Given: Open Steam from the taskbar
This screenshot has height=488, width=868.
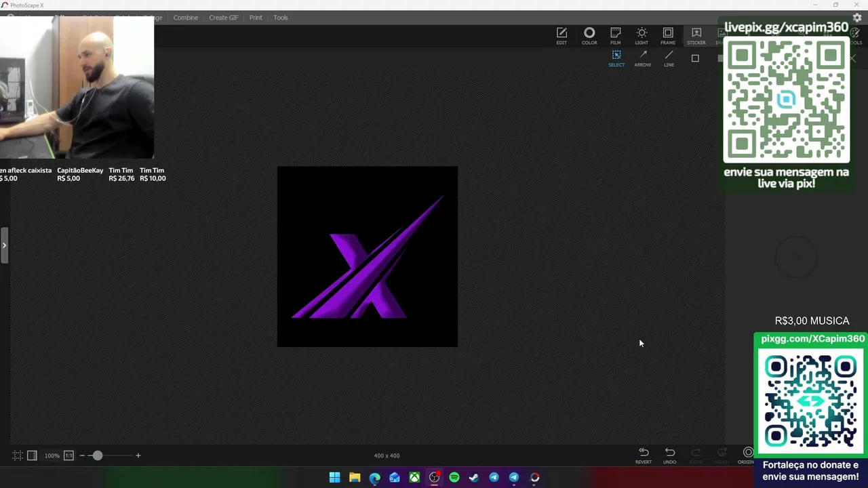Looking at the screenshot, I should click(x=474, y=478).
